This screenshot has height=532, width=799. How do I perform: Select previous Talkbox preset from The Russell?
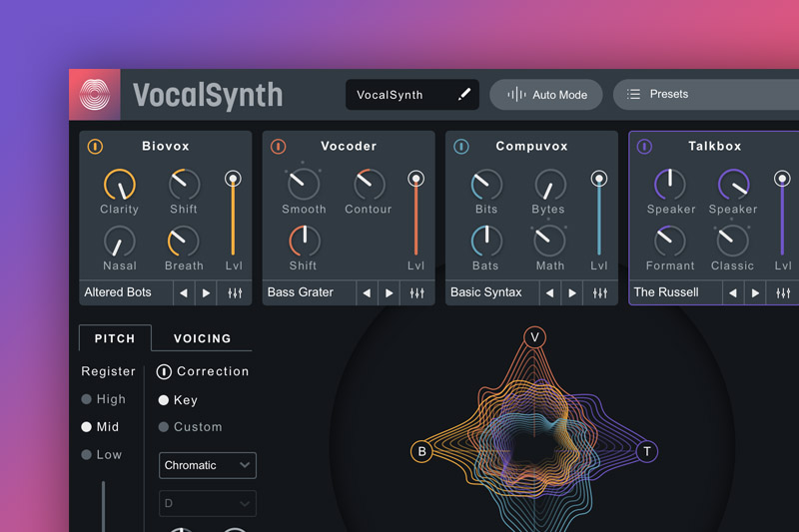click(733, 293)
